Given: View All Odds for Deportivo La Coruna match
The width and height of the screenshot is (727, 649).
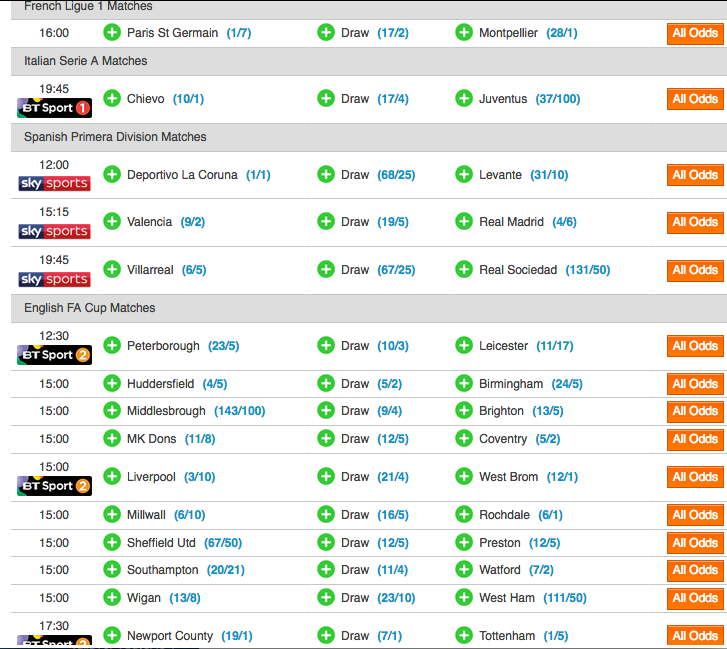Looking at the screenshot, I should click(695, 175).
